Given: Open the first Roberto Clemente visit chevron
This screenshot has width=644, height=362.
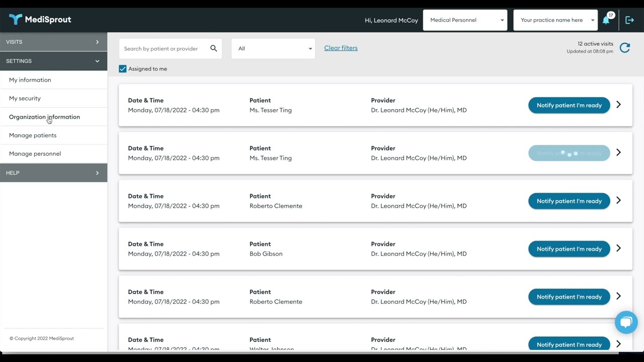Looking at the screenshot, I should [x=618, y=201].
